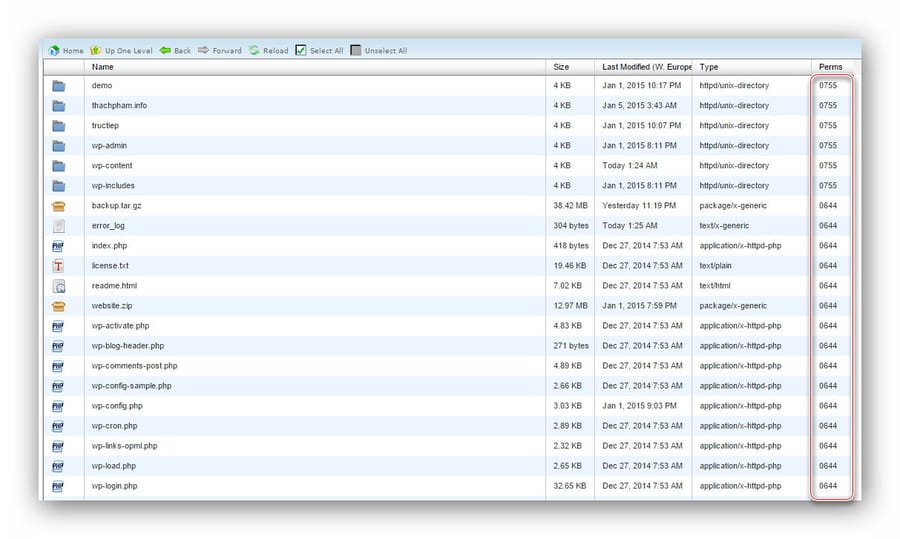900x539 pixels.
Task: Select the file name wp-config.php
Action: [117, 406]
